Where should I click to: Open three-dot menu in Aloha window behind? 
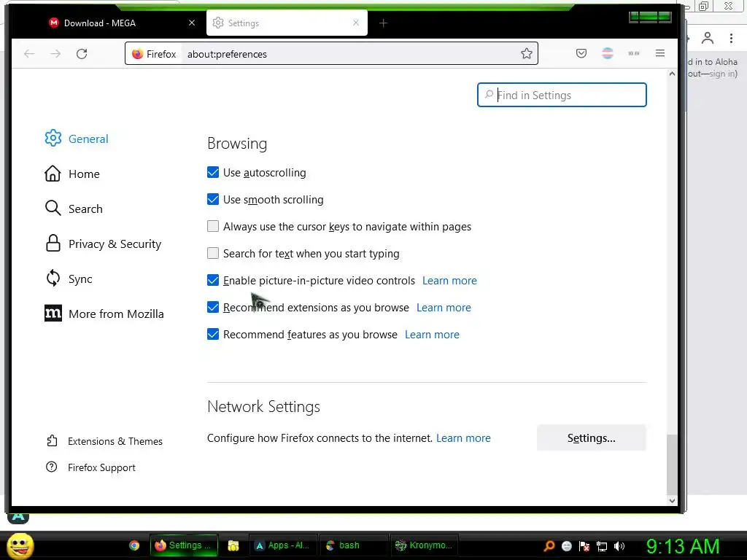[x=731, y=38]
